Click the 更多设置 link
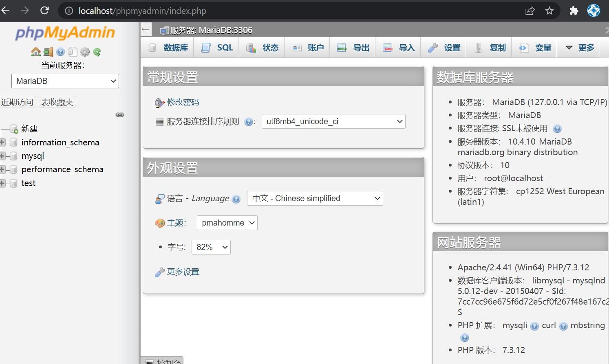The width and height of the screenshot is (609, 364). (183, 272)
